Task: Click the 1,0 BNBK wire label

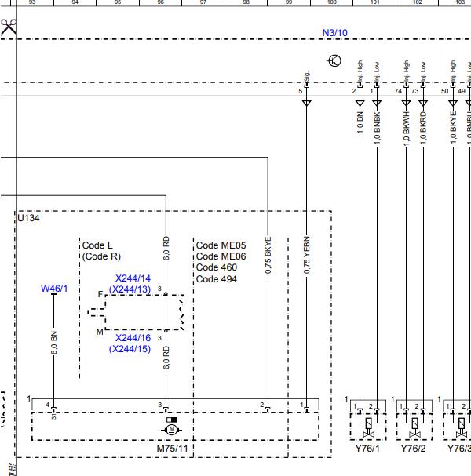Action: [377, 129]
